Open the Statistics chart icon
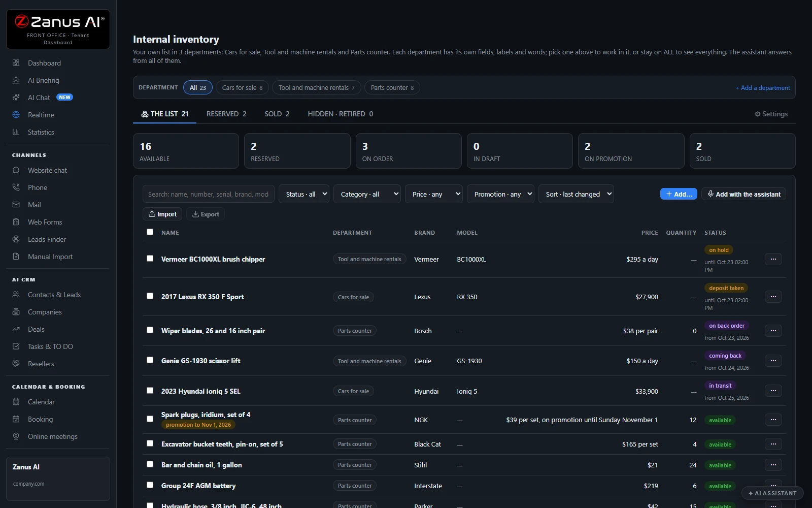This screenshot has height=508, width=812. 16,132
